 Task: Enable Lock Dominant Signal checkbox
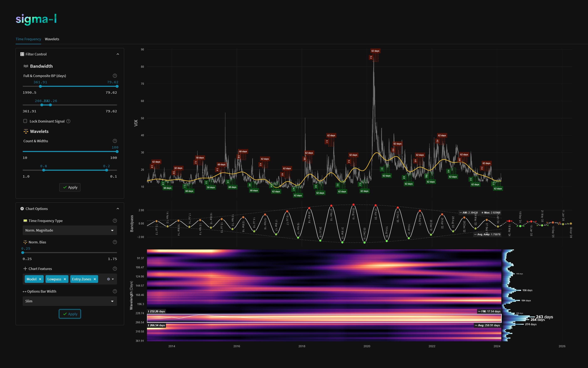click(25, 121)
